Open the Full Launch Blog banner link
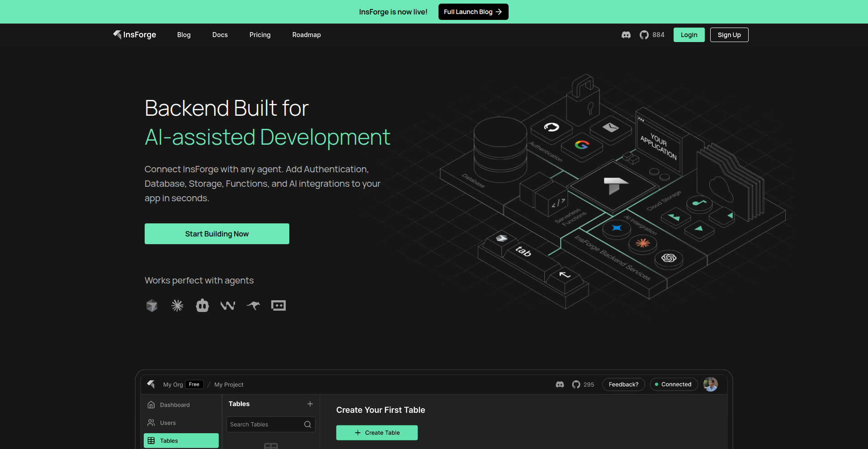This screenshot has height=449, width=868. [x=473, y=12]
